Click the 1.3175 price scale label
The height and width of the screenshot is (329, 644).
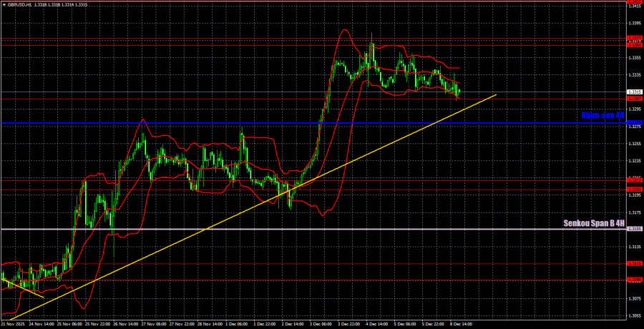pos(635,212)
